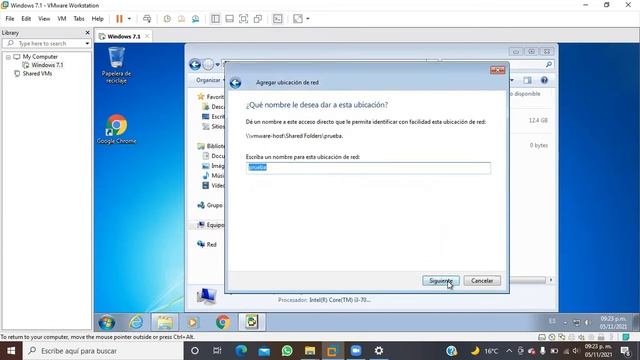The image size is (640, 360).
Task: Close the Library panel
Action: point(87,33)
